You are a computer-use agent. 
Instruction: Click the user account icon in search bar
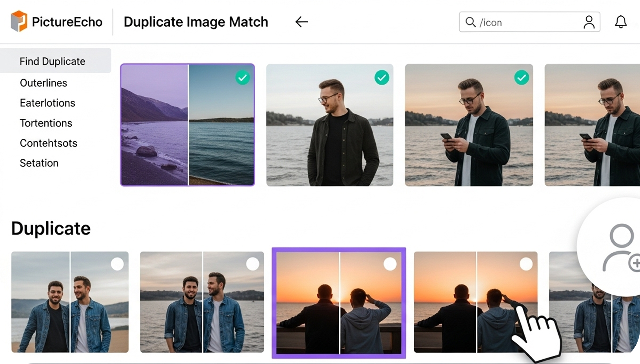tap(589, 22)
